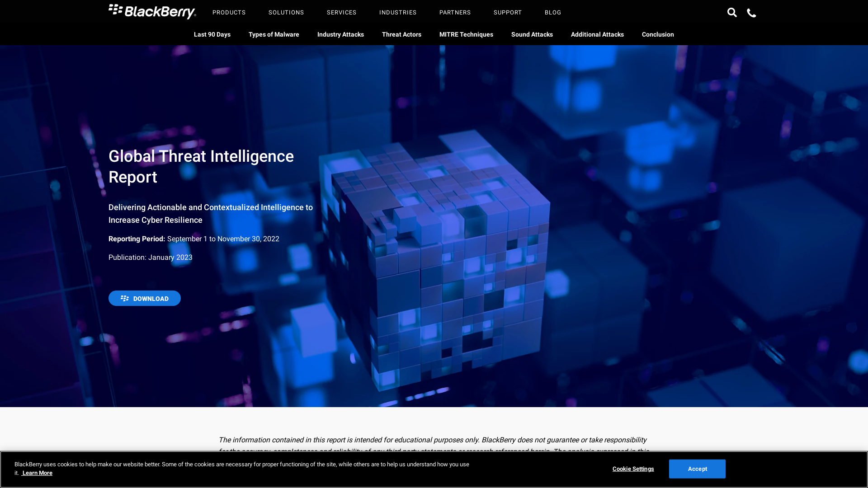Navigate to the Last 90 Days tab
868x488 pixels.
(212, 34)
